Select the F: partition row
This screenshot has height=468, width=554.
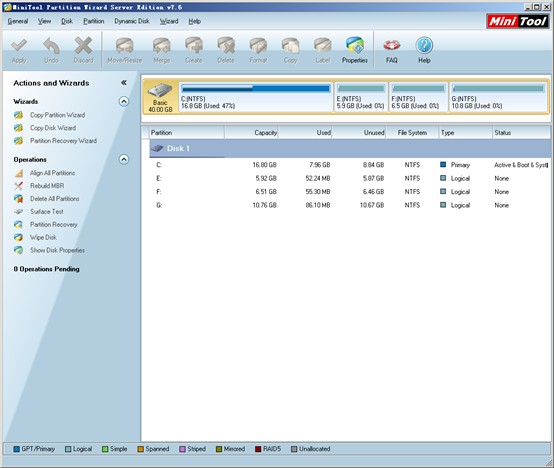350,192
